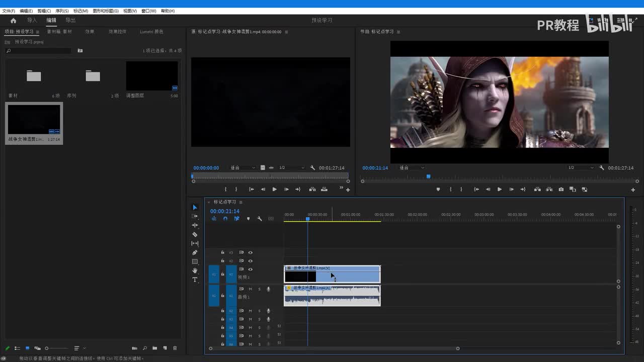Click the Home icon in header
Image resolution: width=644 pixels, height=362 pixels.
[13, 21]
